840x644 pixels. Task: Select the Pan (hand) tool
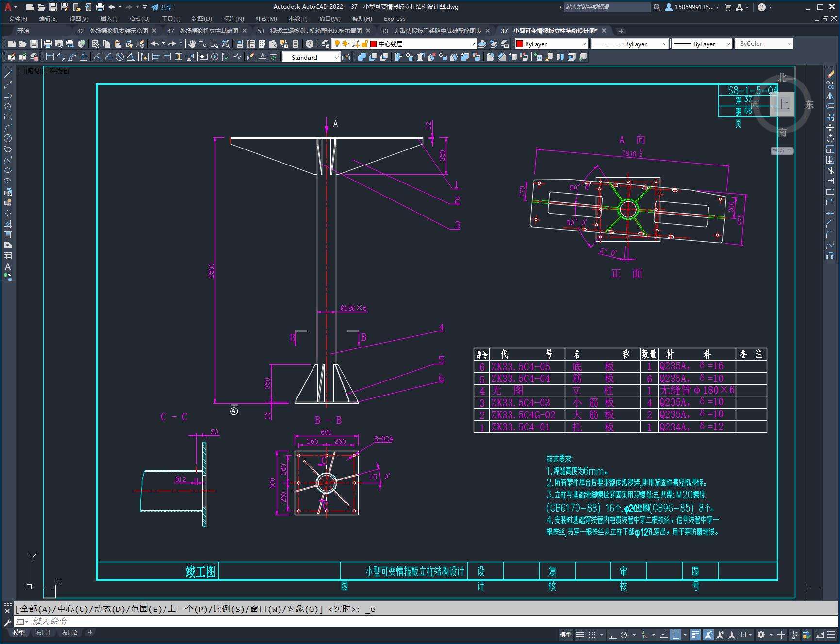pos(192,44)
